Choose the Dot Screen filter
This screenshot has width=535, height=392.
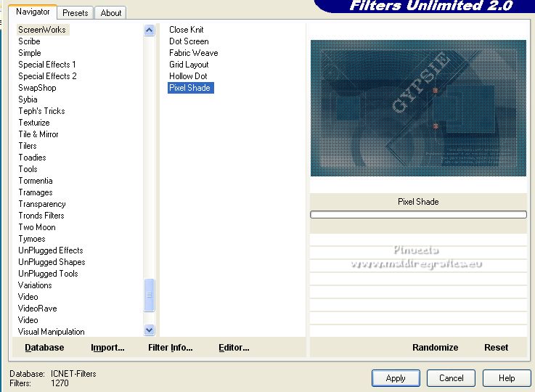click(189, 41)
